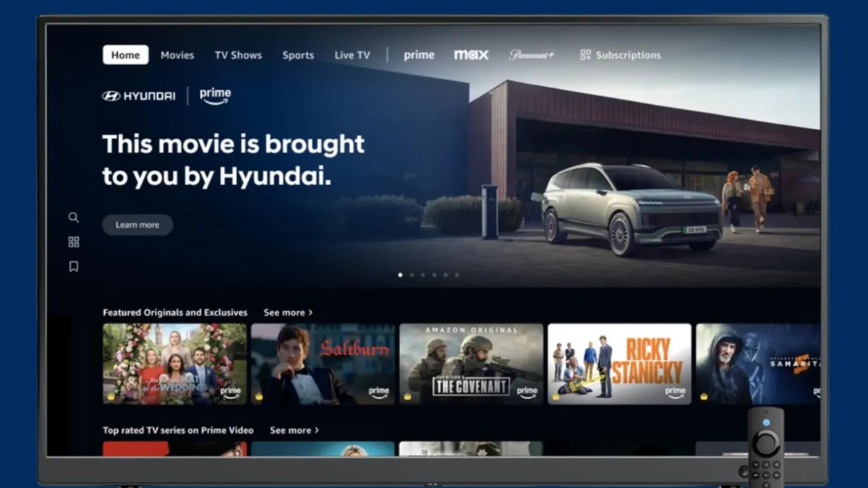Click the Hyundai logo on the hero banner
Screen dimensions: 868x488
[137, 94]
